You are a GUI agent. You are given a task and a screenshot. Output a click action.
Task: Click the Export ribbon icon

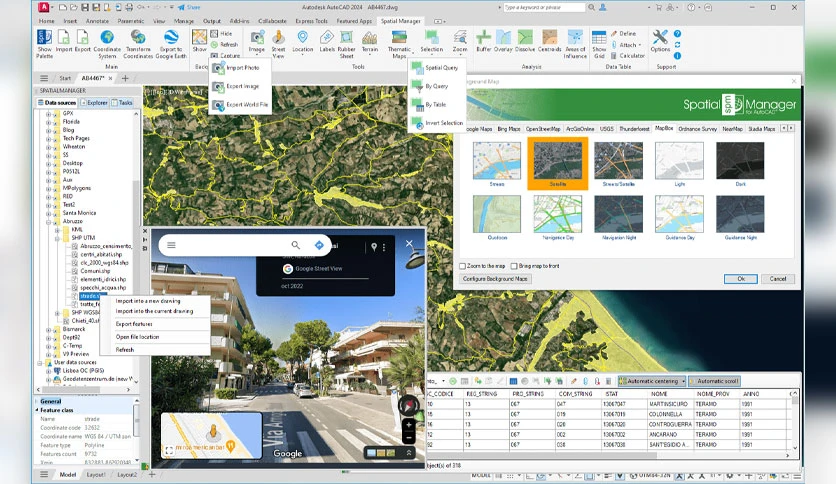(83, 38)
